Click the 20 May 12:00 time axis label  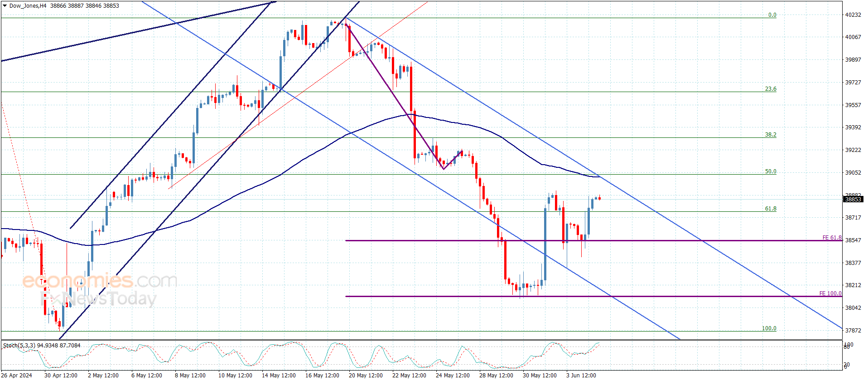tap(366, 375)
